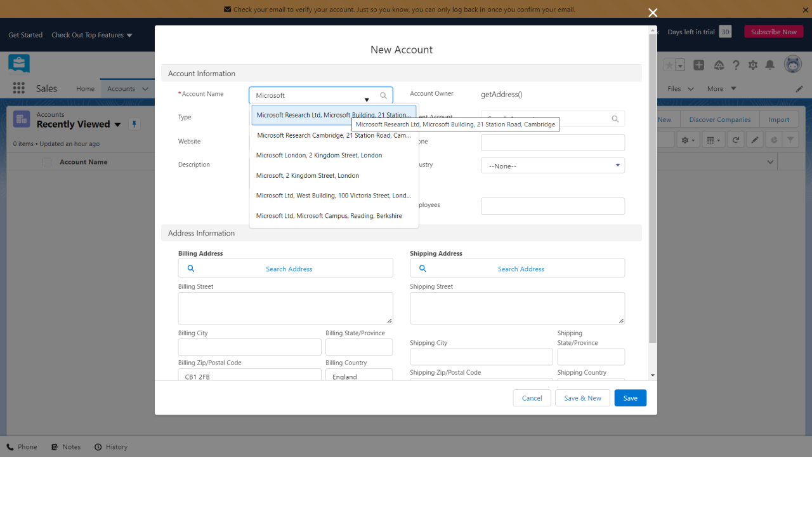Toggle the select-all checkbox beside Account Name
This screenshot has width=812, height=508.
[x=47, y=162]
